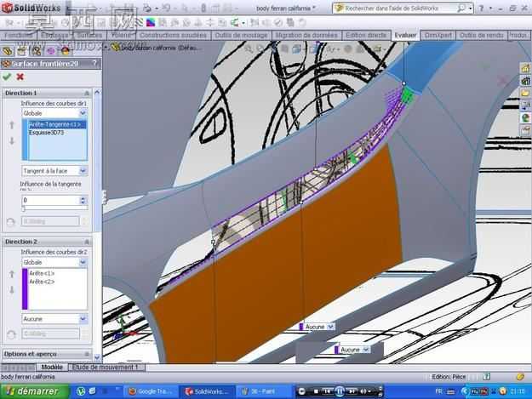Click the colorful curvature display icon in toolbar
The image size is (532, 399).
151,23
